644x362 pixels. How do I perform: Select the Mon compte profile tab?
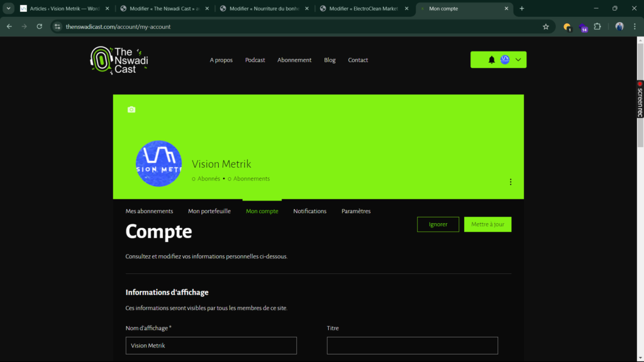[x=262, y=211]
